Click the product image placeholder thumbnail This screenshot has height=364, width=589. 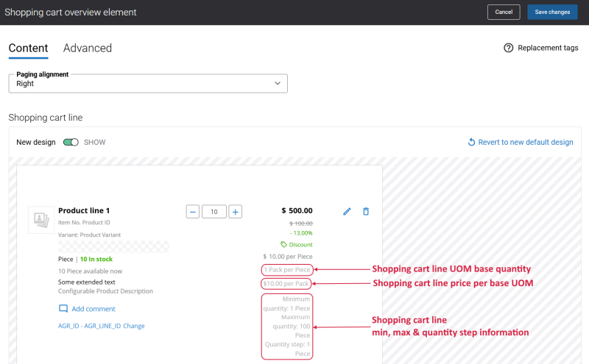(x=39, y=220)
